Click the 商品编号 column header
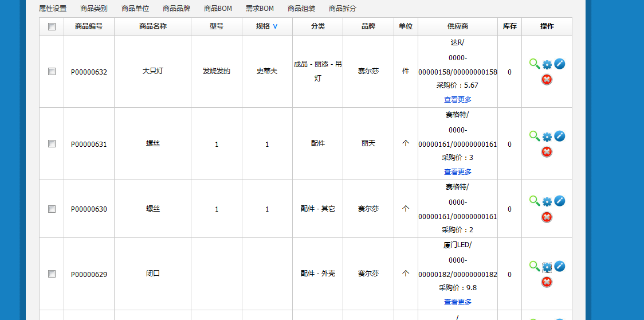 pyautogui.click(x=89, y=26)
